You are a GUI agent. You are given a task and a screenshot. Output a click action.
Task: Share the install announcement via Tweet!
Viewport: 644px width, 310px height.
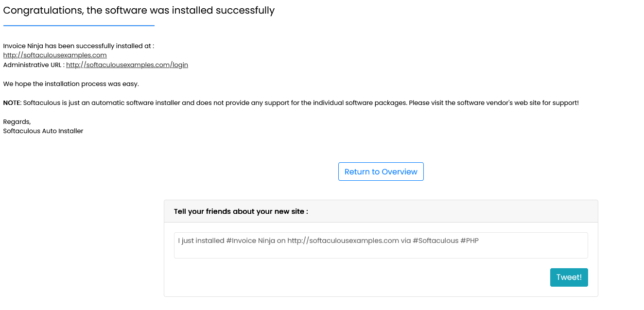(569, 277)
